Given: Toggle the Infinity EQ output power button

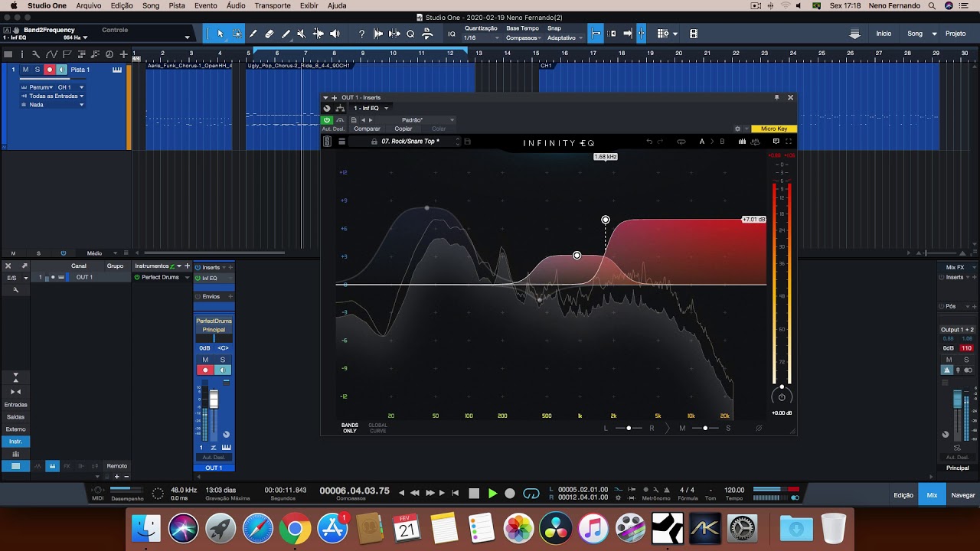Looking at the screenshot, I should coord(782,396).
